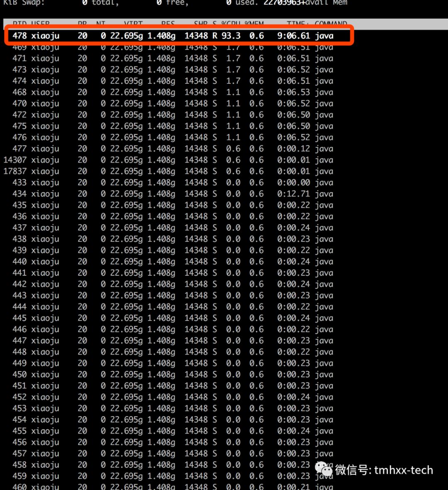The height and width of the screenshot is (490, 448).
Task: Select PID 443 thread
Action: [19, 295]
